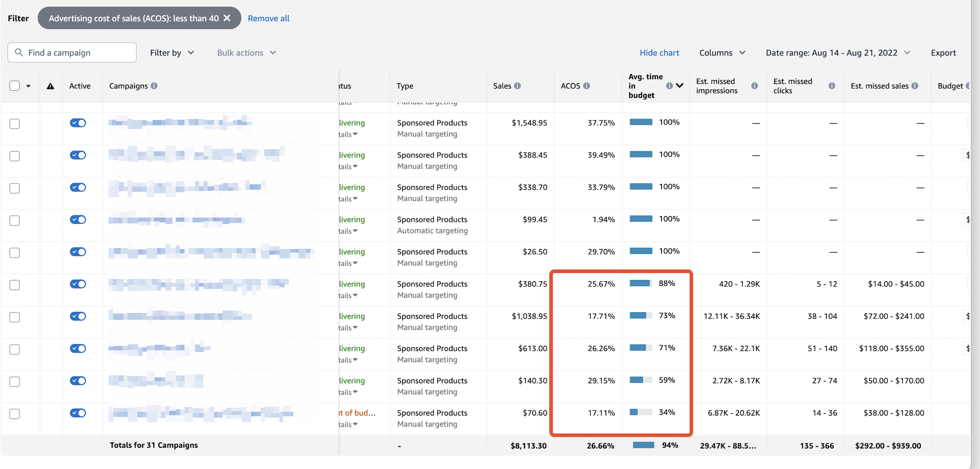Tick the checkbox beside the $99.45 sales campaign
Screen dimensions: 980x469
tap(14, 220)
